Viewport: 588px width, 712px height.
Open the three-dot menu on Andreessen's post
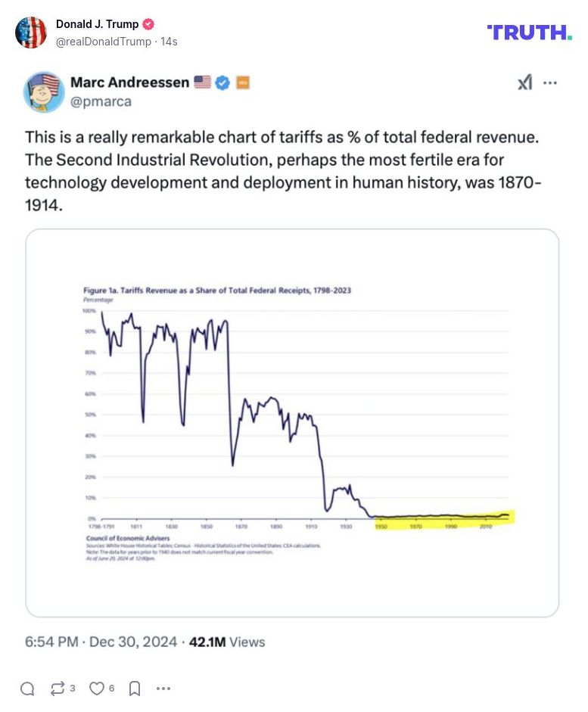coord(550,82)
